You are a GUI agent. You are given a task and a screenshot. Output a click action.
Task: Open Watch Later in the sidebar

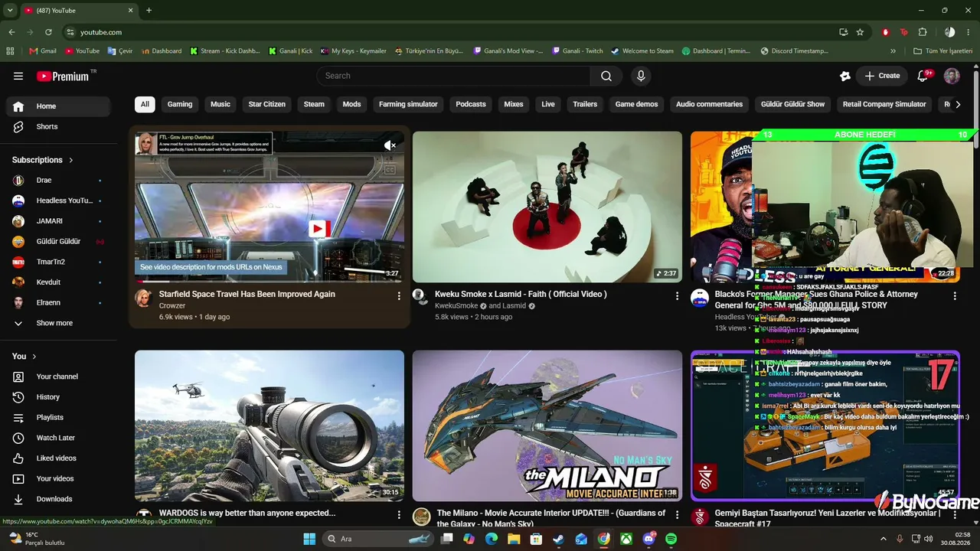tap(60, 438)
